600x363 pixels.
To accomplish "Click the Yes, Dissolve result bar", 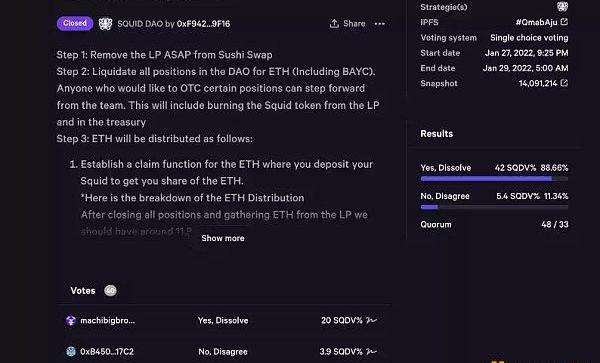I will coord(494,178).
